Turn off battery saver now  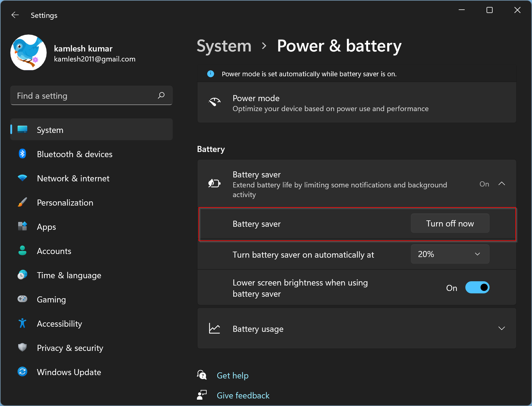(450, 223)
